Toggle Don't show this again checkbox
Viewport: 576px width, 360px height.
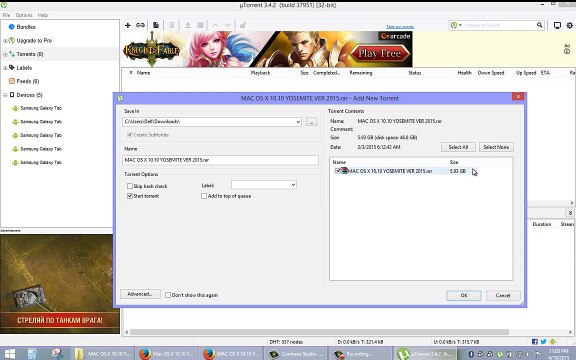click(x=168, y=295)
